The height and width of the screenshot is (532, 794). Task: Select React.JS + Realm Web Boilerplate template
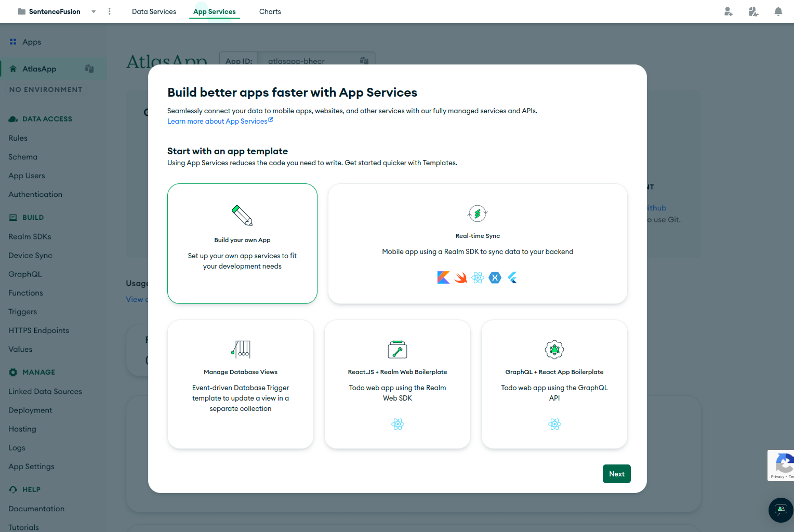pyautogui.click(x=398, y=384)
